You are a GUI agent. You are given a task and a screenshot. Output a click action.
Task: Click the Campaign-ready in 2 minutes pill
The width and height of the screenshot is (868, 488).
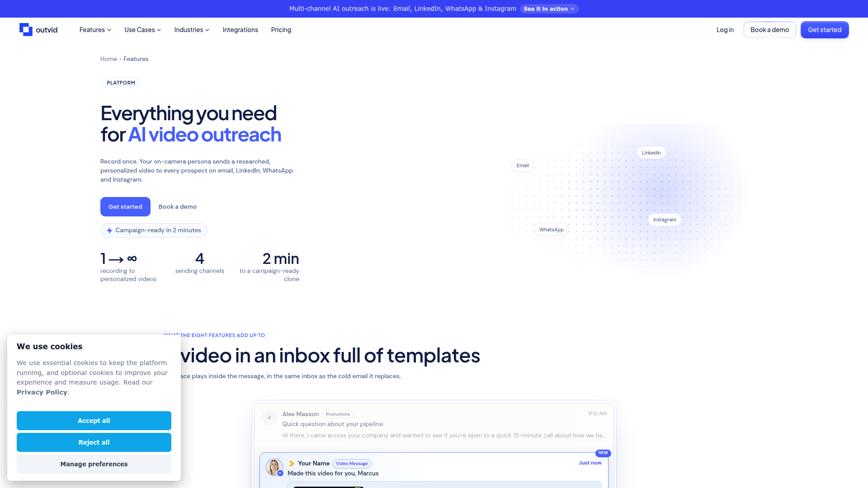pos(154,230)
